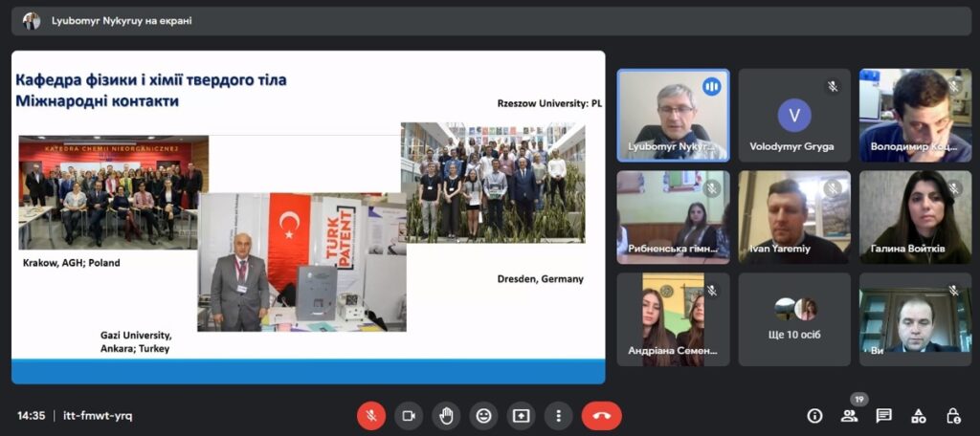Raise your hand
Viewport: 980px width, 436px height.
(446, 415)
